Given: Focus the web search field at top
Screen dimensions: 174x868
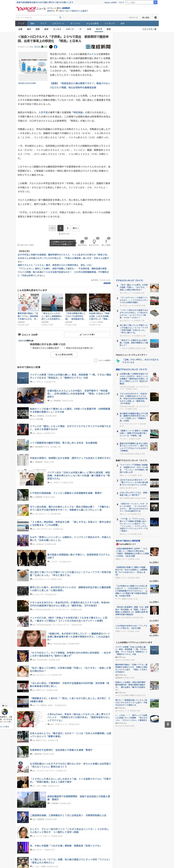Looking at the screenshot, I should pos(139,2).
